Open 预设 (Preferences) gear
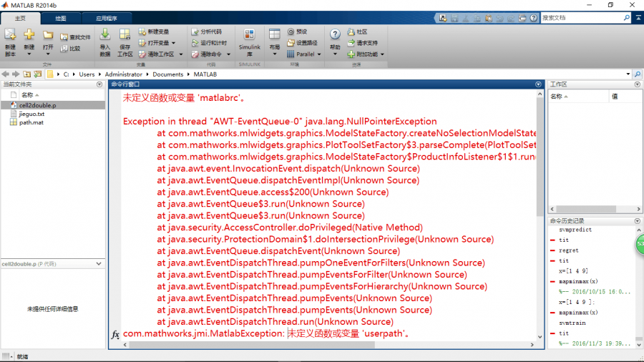This screenshot has height=362, width=644. pyautogui.click(x=297, y=31)
